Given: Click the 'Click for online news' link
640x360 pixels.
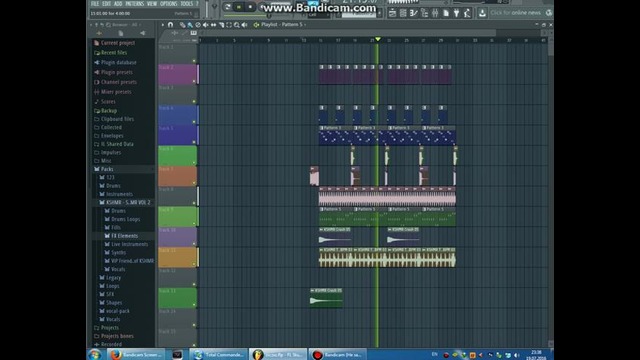Looking at the screenshot, I should (x=516, y=13).
